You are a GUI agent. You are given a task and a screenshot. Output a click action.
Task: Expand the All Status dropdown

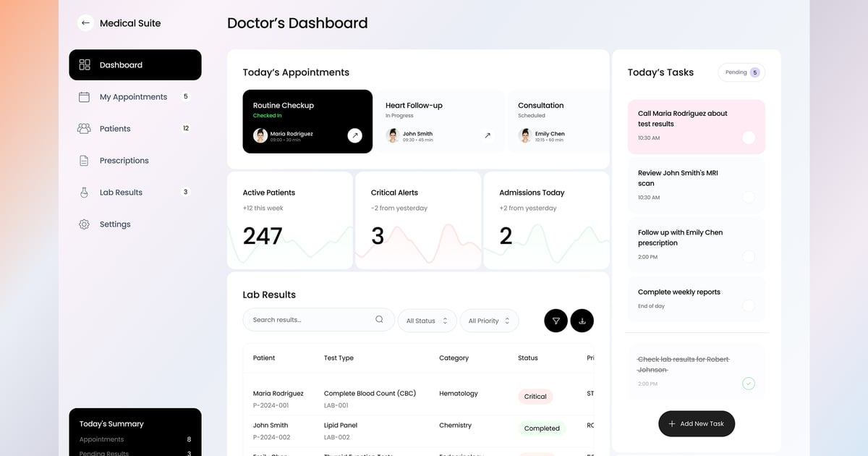(x=427, y=321)
